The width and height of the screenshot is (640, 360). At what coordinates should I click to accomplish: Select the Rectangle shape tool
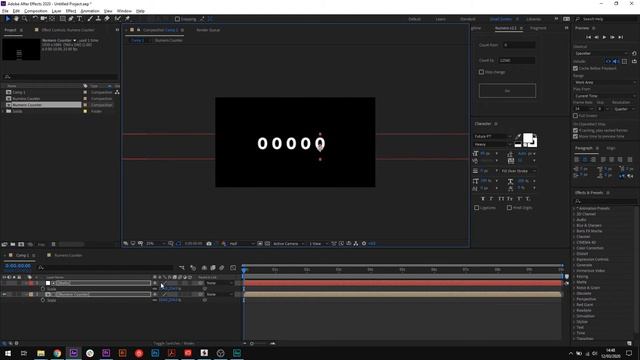tap(62, 19)
